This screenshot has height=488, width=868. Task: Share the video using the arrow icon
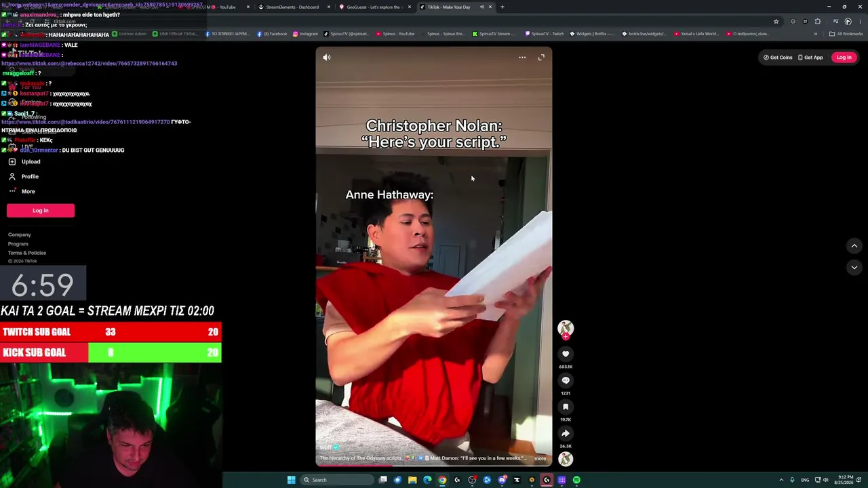pos(566,433)
